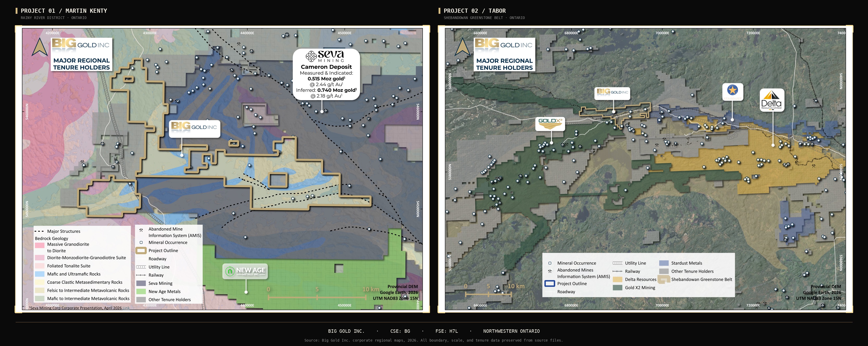This screenshot has width=868, height=346.
Task: Click New Age Metals green legend swatch
Action: tap(141, 291)
